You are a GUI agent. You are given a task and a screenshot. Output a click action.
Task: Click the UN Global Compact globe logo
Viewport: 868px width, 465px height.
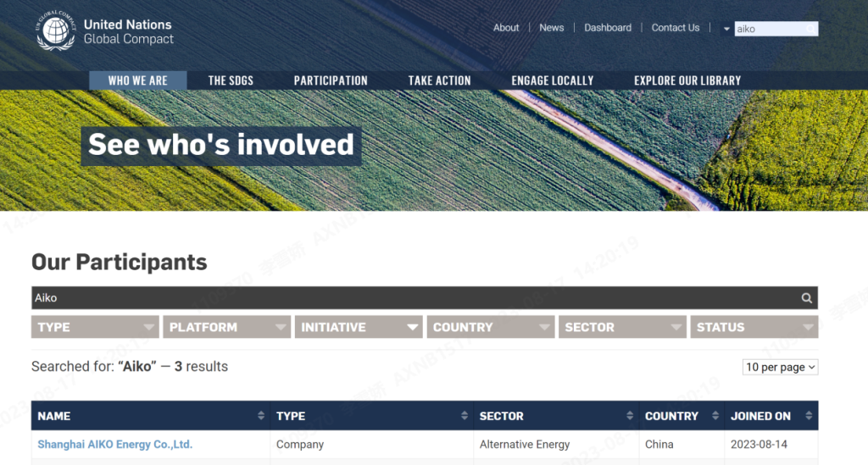pyautogui.click(x=57, y=32)
